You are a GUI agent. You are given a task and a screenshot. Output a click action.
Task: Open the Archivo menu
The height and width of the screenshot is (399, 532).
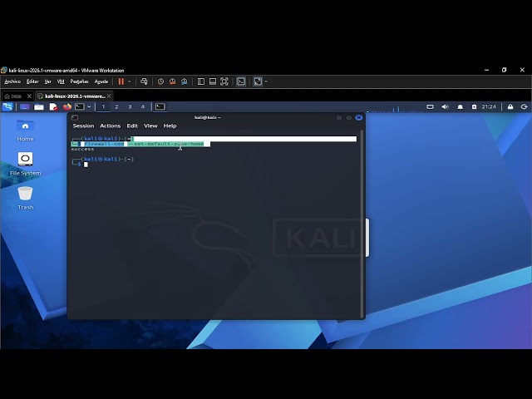[x=12, y=81]
